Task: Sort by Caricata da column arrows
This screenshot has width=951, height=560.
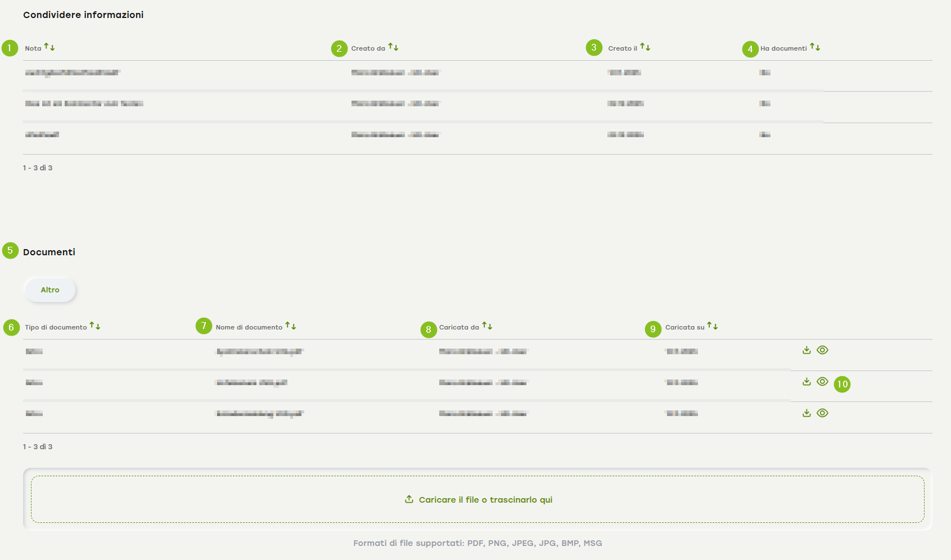Action: (x=487, y=327)
